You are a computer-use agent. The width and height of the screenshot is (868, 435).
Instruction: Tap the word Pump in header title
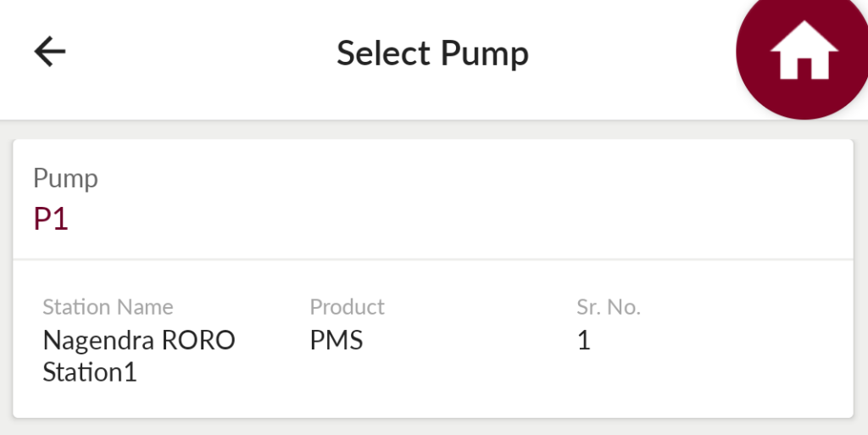click(x=485, y=55)
